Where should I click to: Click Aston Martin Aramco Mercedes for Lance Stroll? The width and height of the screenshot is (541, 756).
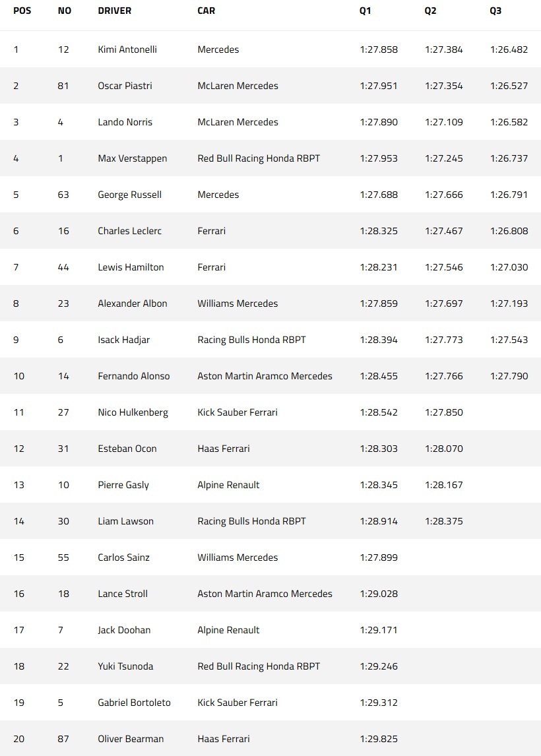(x=265, y=594)
